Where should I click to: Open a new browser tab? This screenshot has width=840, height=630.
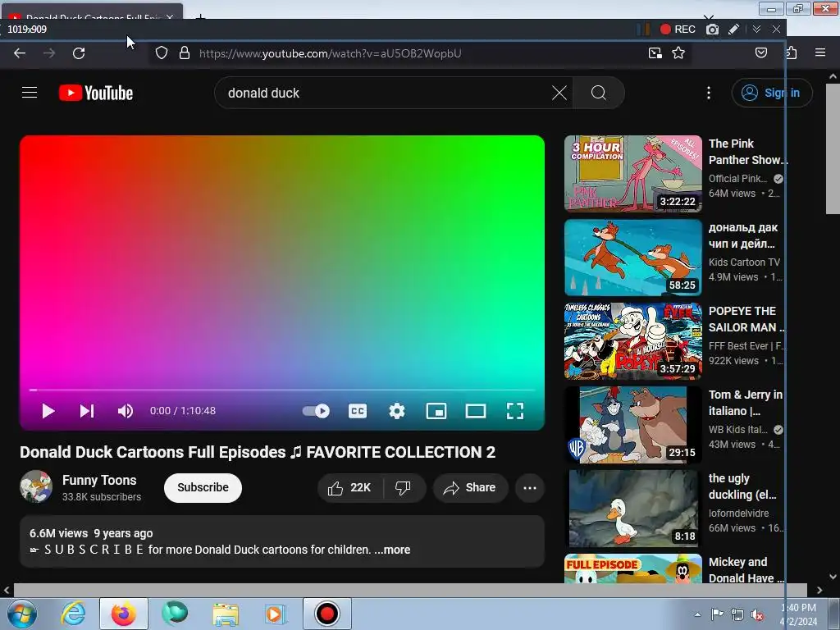[200, 18]
